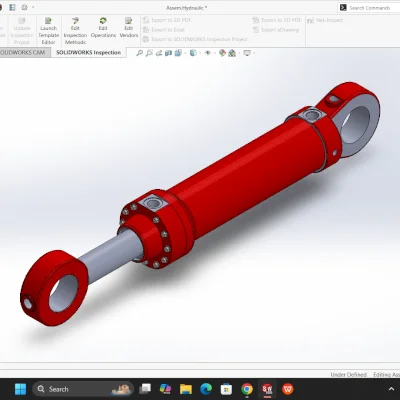
Task: Expand the Display Style dropdown arrow
Action: 199,53
